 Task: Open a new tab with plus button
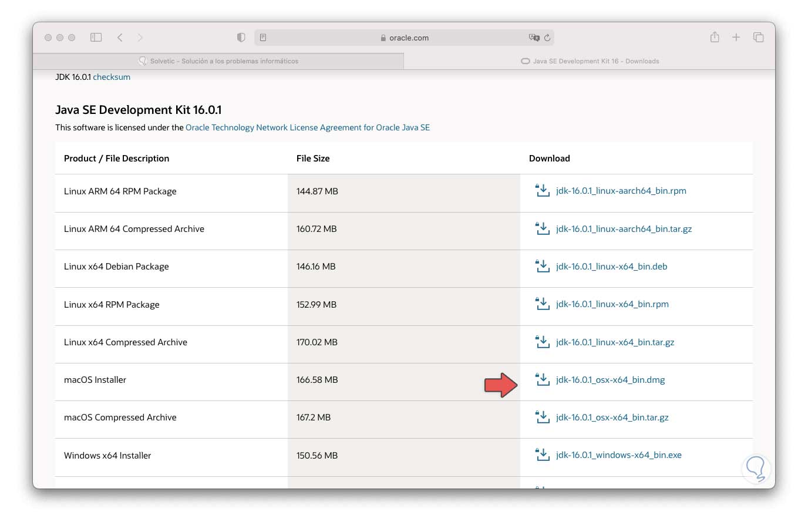[736, 38]
